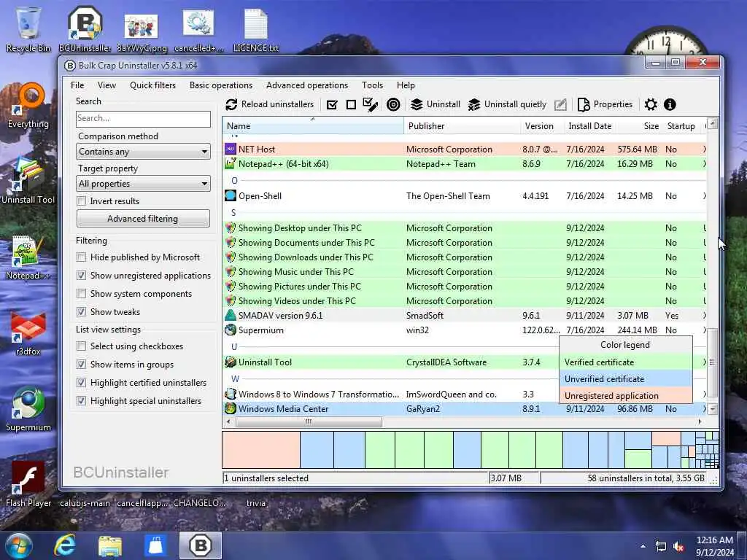The height and width of the screenshot is (560, 747).
Task: Click the deselect all square toolbar icon
Action: point(351,104)
